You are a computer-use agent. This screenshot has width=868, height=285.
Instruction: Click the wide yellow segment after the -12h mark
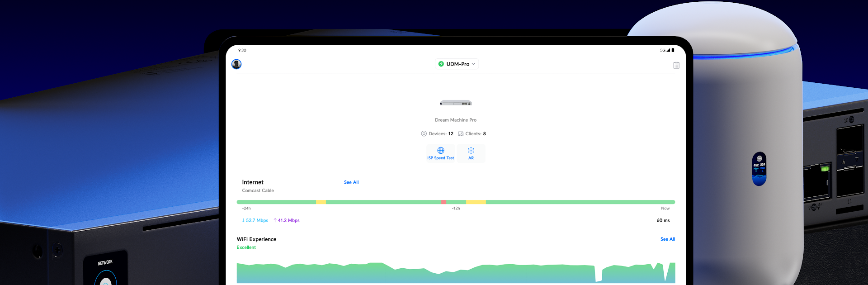[x=476, y=202]
